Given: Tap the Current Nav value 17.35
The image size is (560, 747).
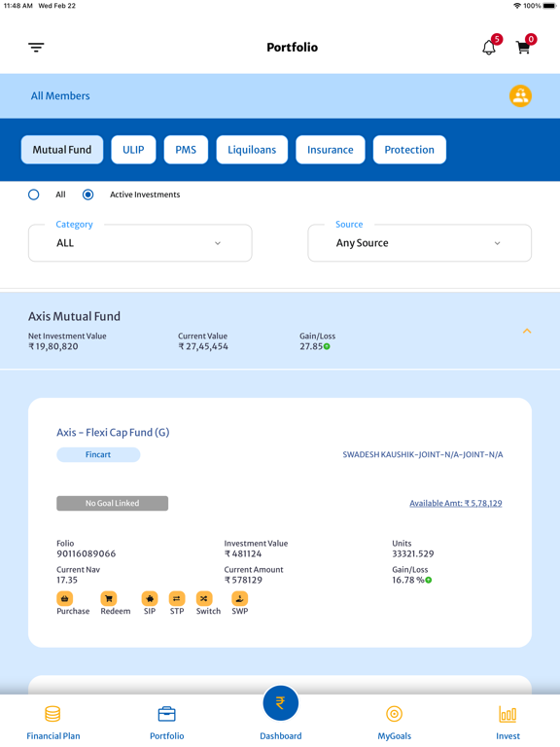Looking at the screenshot, I should [x=67, y=580].
